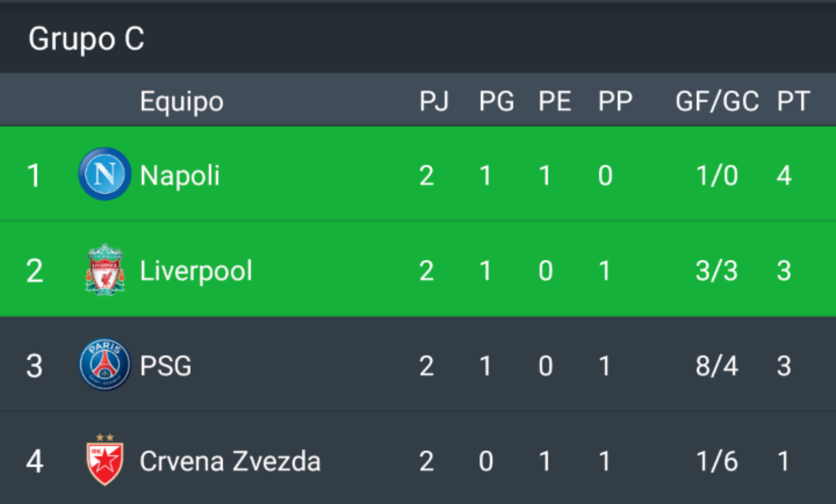836x504 pixels.
Task: Click the PP column header
Action: (x=615, y=101)
